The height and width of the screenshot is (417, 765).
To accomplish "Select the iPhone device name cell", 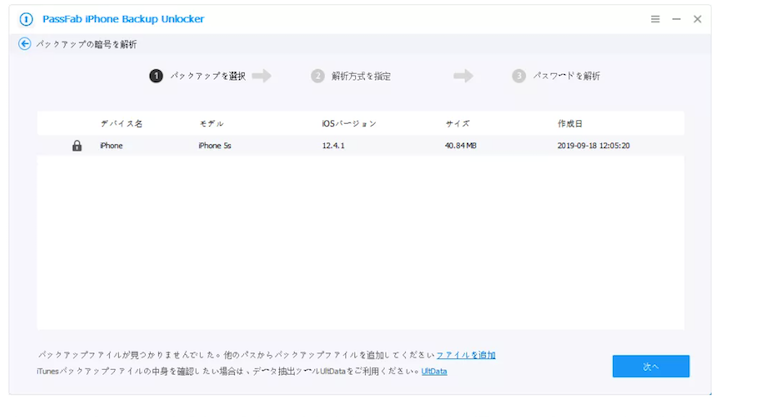I will [x=111, y=145].
